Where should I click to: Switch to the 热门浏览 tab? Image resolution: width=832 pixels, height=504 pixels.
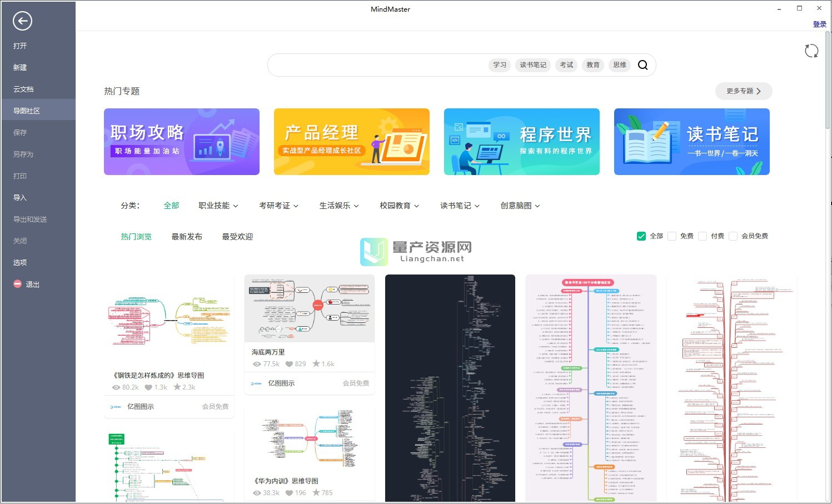pyautogui.click(x=136, y=237)
